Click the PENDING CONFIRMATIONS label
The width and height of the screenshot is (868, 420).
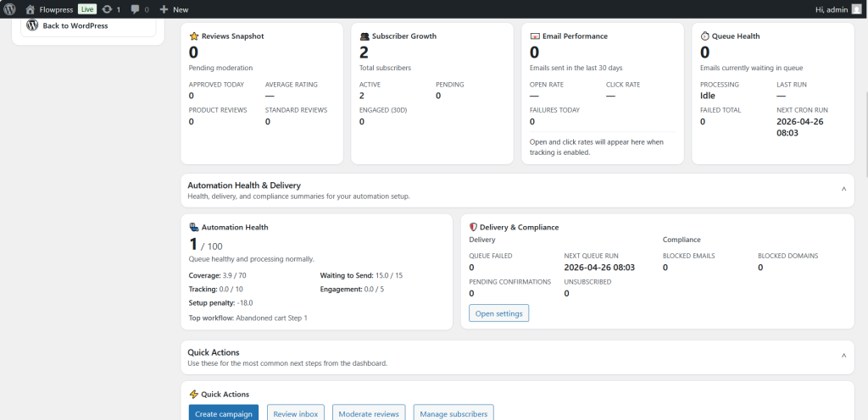tap(509, 282)
